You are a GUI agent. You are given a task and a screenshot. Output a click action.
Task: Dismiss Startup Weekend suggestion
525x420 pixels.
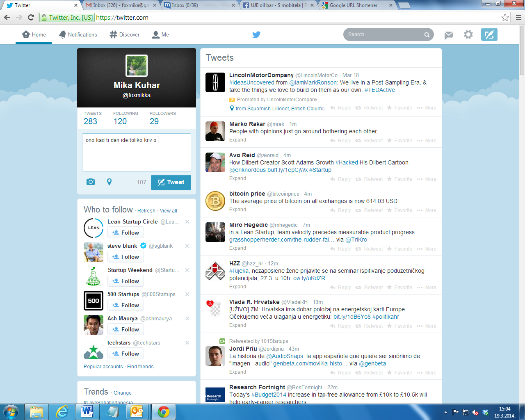click(x=187, y=270)
